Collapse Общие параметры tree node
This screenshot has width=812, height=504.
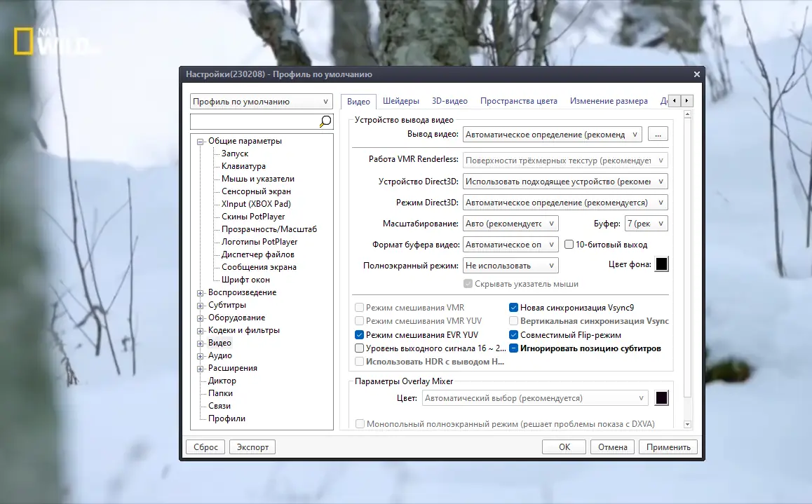tap(201, 142)
